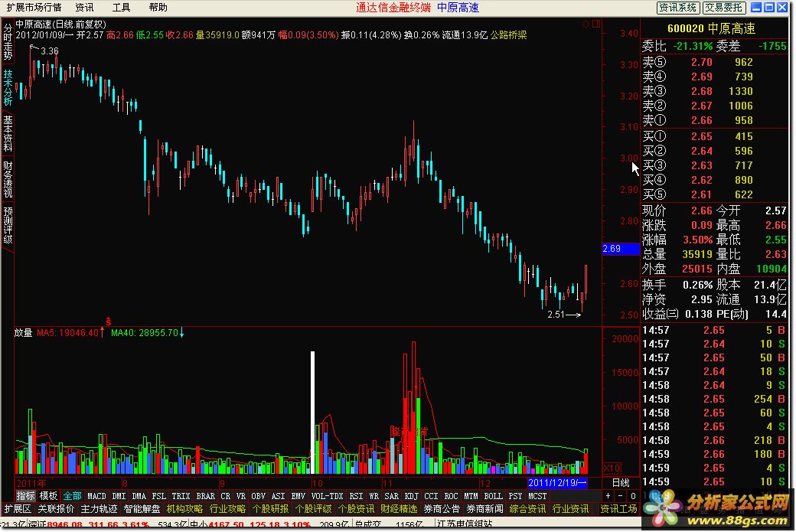Viewport: 796px width, 532px height.
Task: Select the VOL-TDX indicator
Action: click(327, 496)
